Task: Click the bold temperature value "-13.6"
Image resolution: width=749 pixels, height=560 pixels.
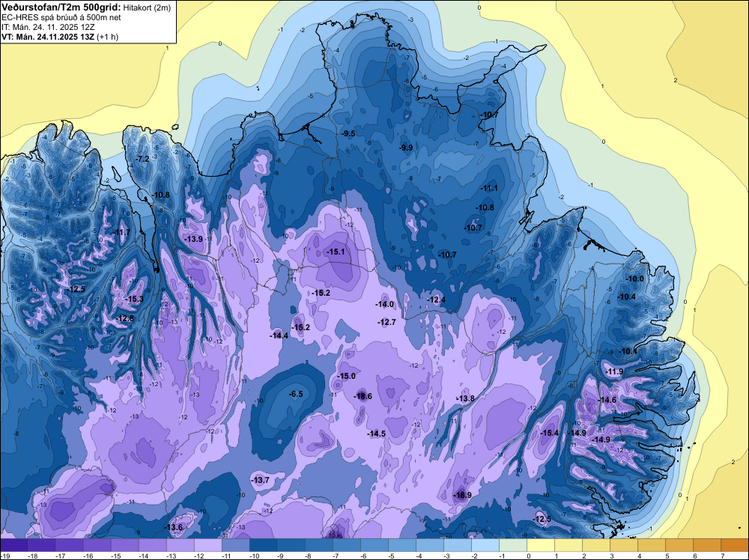Action: click(x=174, y=527)
